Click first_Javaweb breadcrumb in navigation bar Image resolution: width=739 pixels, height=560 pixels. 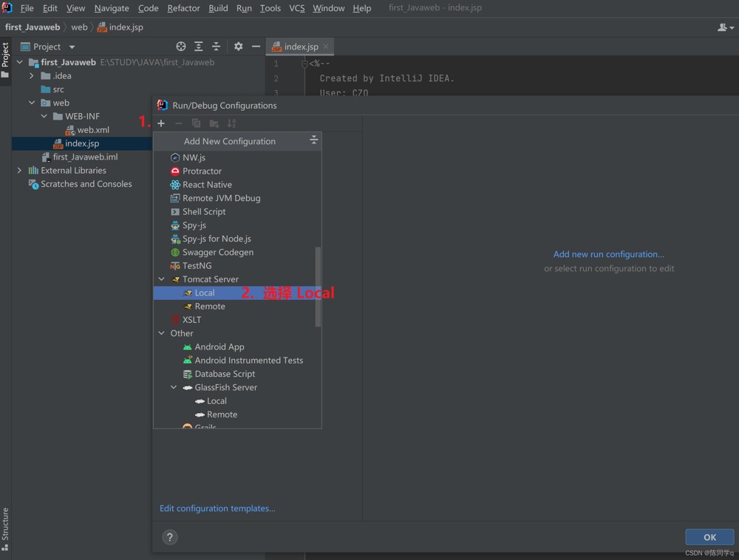pyautogui.click(x=33, y=27)
